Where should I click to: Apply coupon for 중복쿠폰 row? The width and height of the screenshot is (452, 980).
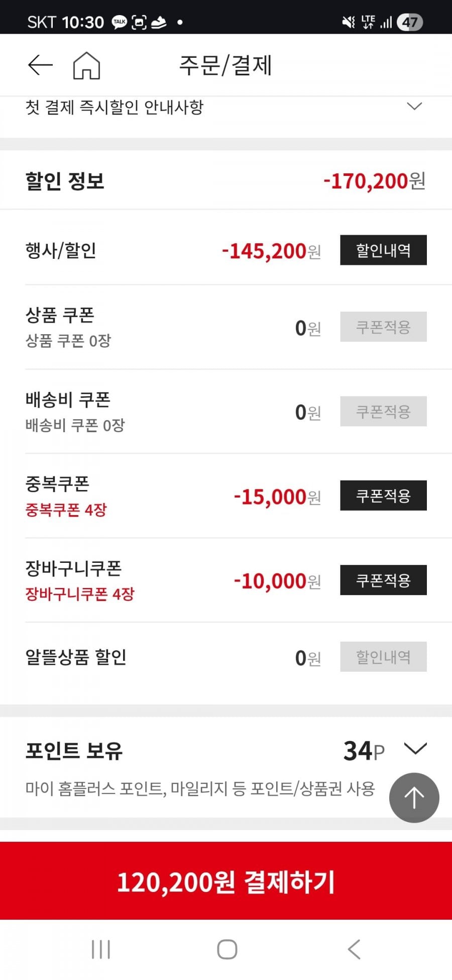tap(383, 496)
